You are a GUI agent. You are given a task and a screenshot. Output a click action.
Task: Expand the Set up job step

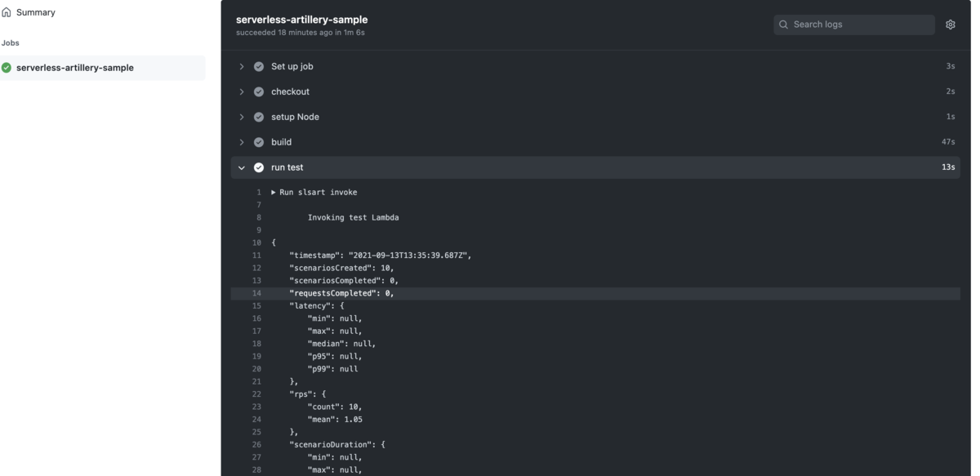click(x=242, y=66)
